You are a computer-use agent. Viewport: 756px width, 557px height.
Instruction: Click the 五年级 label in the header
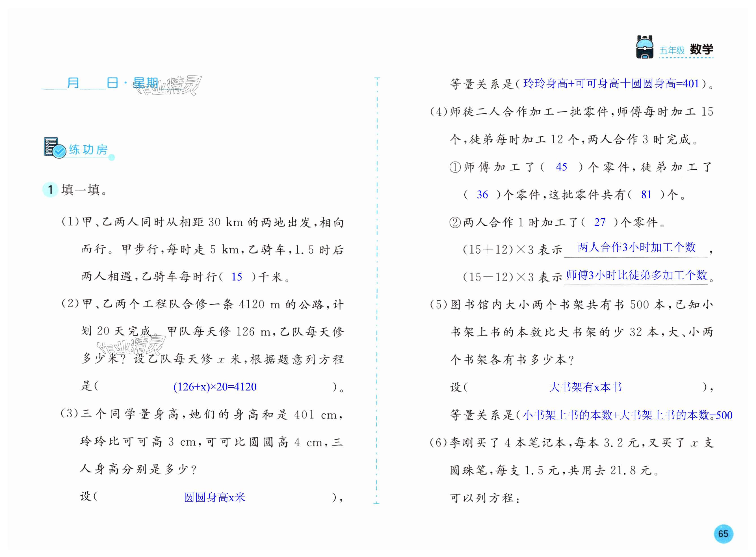coord(672,51)
